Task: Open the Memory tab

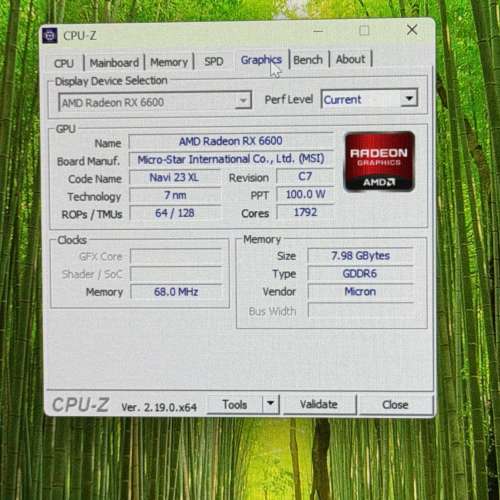Action: point(169,62)
